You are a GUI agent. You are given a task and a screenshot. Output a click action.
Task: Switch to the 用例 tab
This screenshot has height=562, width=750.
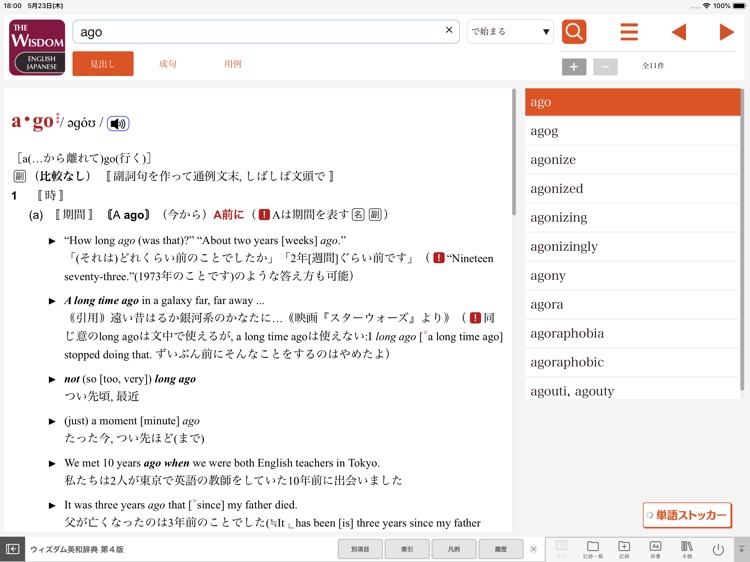233,64
